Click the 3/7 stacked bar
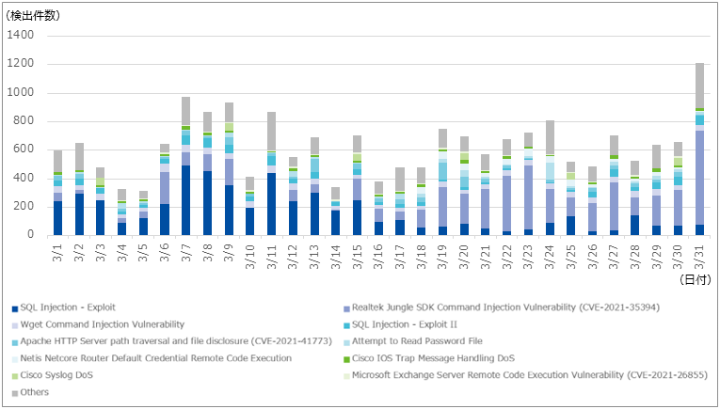This screenshot has height=409, width=720. point(186,166)
